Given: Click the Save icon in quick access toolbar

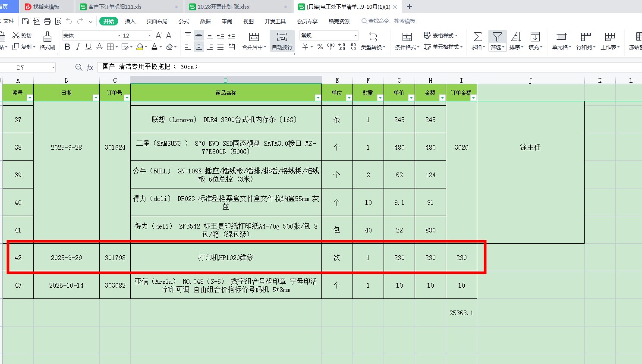Looking at the screenshot, I should (25, 21).
